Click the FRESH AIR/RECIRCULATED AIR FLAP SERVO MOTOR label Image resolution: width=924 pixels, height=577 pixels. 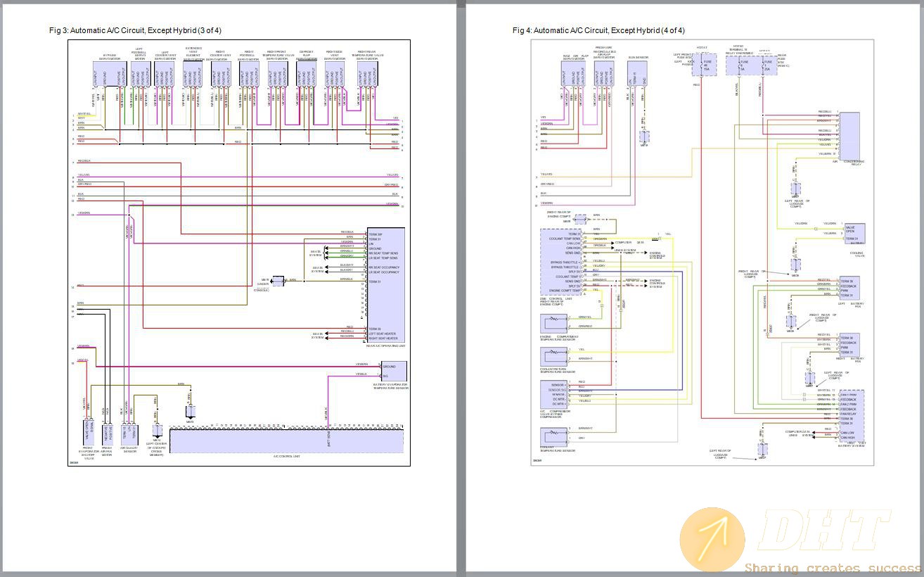pyautogui.click(x=604, y=53)
